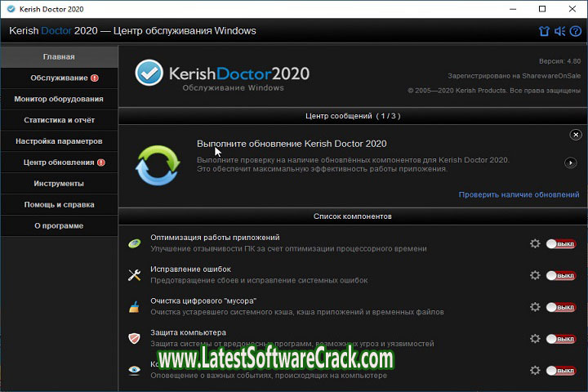588x392 pixels.
Task: Open help via the question mark icon
Action: point(575,32)
